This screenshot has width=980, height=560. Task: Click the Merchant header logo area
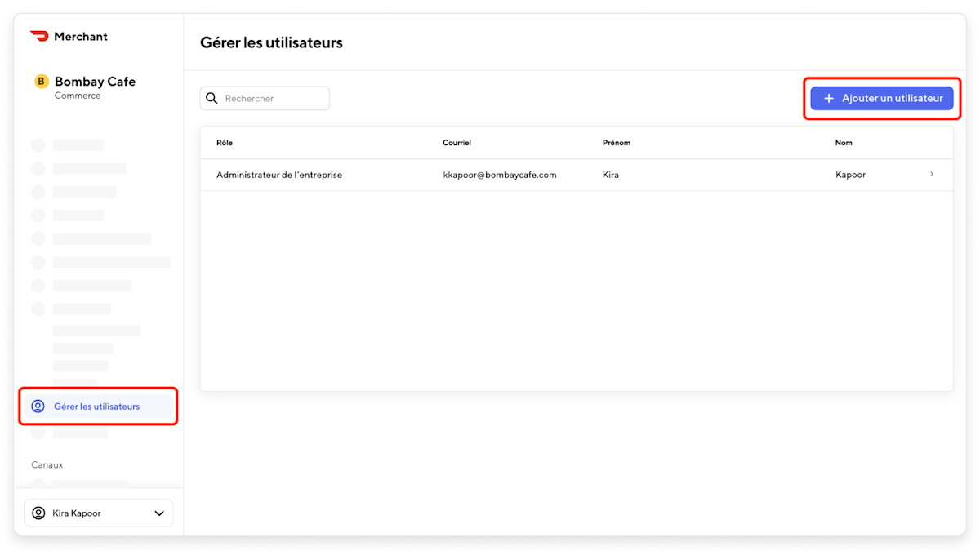(x=69, y=36)
